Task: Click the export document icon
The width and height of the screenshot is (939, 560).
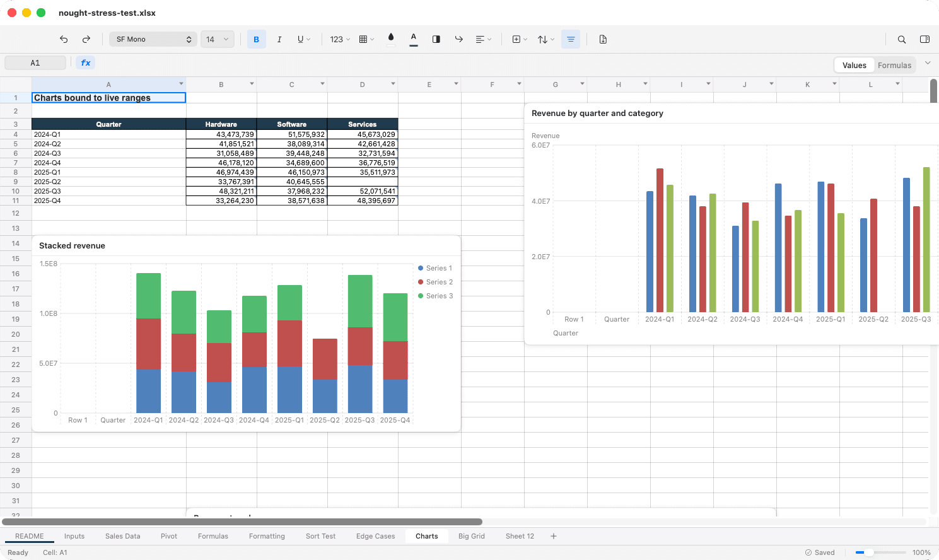Action: tap(603, 39)
